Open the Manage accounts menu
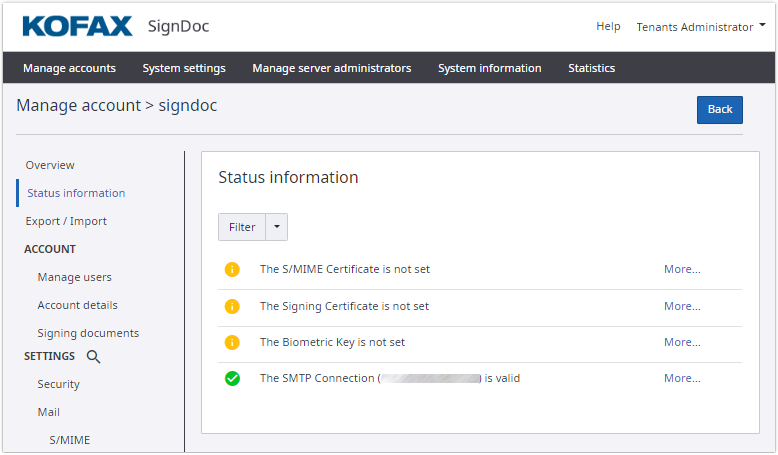Screen dimensions: 778x455 [x=69, y=68]
